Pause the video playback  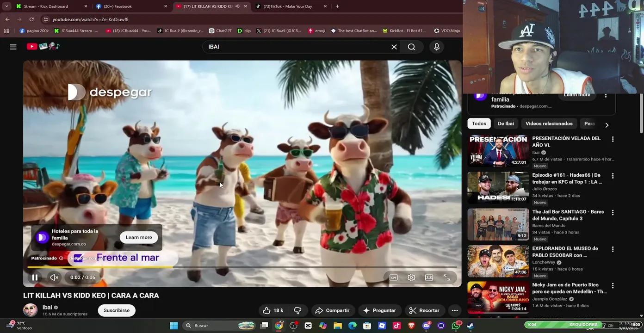tap(35, 277)
